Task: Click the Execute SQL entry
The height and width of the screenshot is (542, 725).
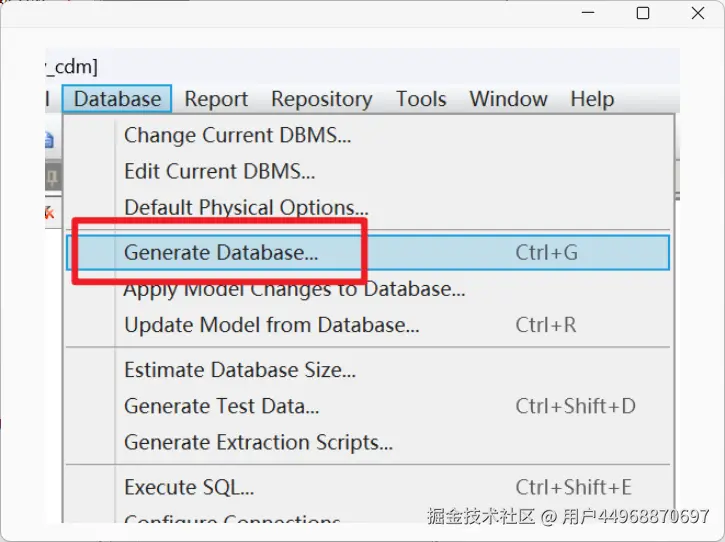Action: coord(188,487)
